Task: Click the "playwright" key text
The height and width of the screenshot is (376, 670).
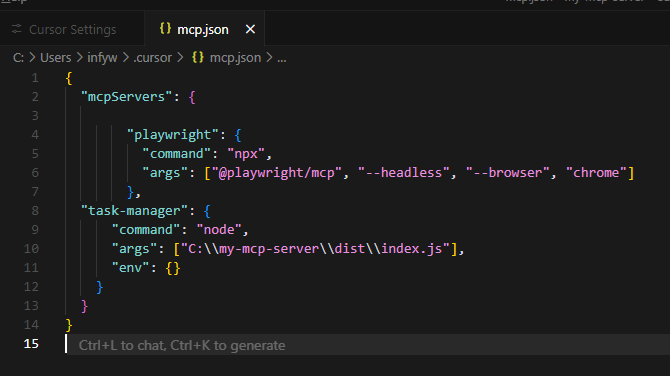Action: [173, 135]
